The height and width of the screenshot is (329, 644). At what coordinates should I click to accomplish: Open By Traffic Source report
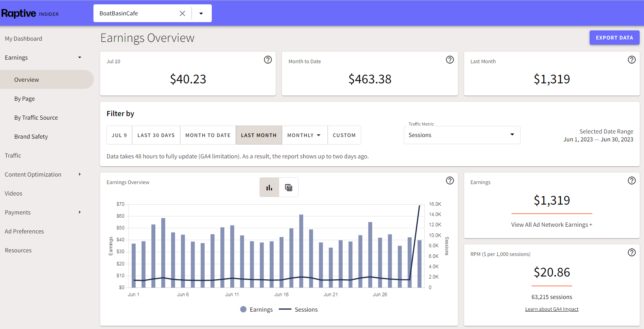pyautogui.click(x=36, y=118)
